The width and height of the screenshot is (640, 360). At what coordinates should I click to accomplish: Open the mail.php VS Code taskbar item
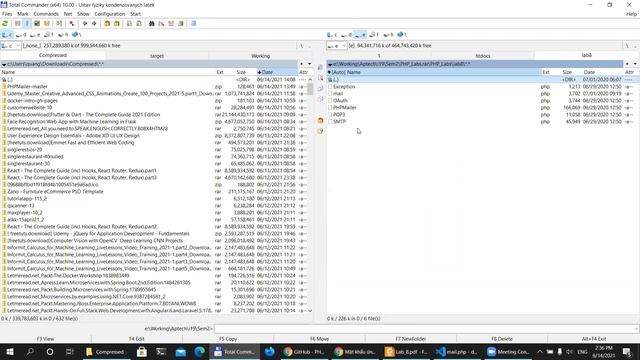tap(457, 351)
